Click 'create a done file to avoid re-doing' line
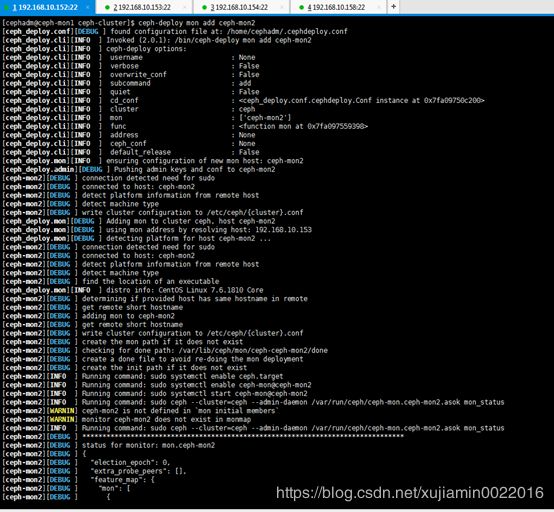 click(x=153, y=359)
